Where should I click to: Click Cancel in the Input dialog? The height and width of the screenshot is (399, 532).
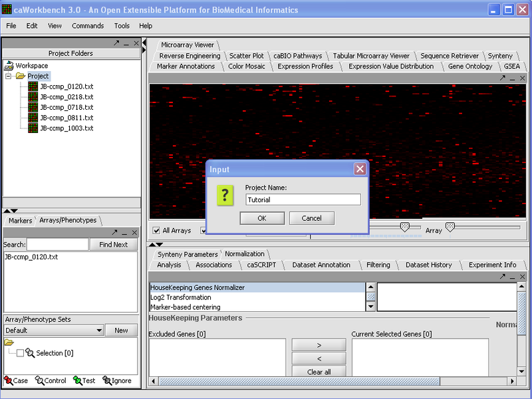311,218
